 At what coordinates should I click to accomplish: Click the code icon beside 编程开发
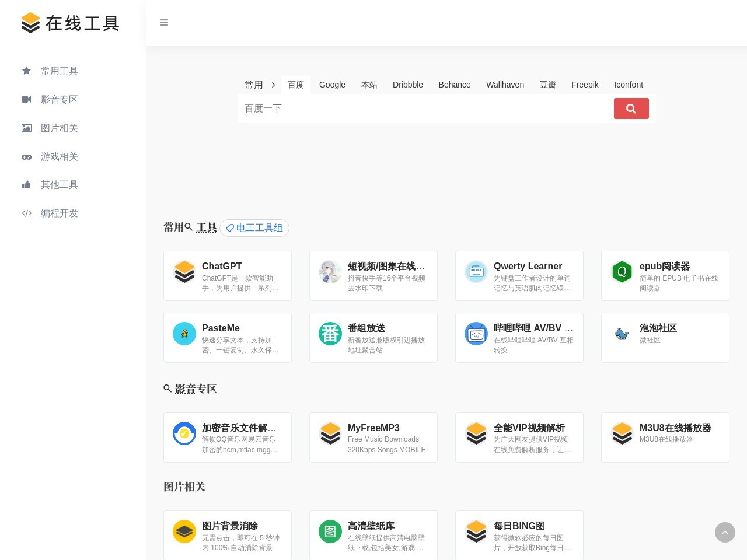(x=26, y=213)
